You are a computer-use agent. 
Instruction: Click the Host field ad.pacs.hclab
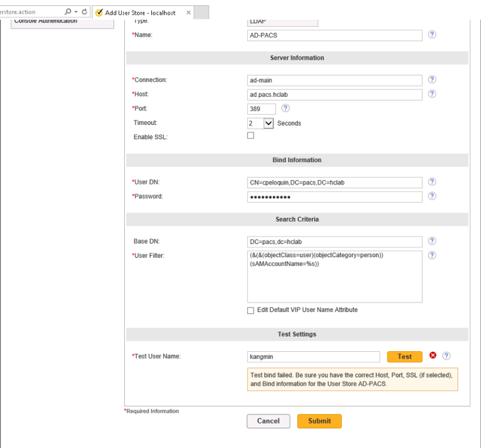tap(335, 95)
